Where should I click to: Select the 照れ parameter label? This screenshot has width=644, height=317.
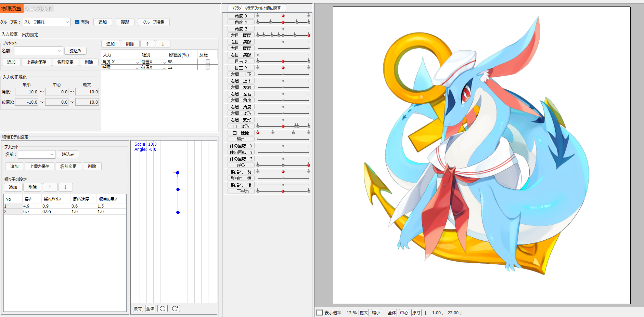pyautogui.click(x=241, y=139)
